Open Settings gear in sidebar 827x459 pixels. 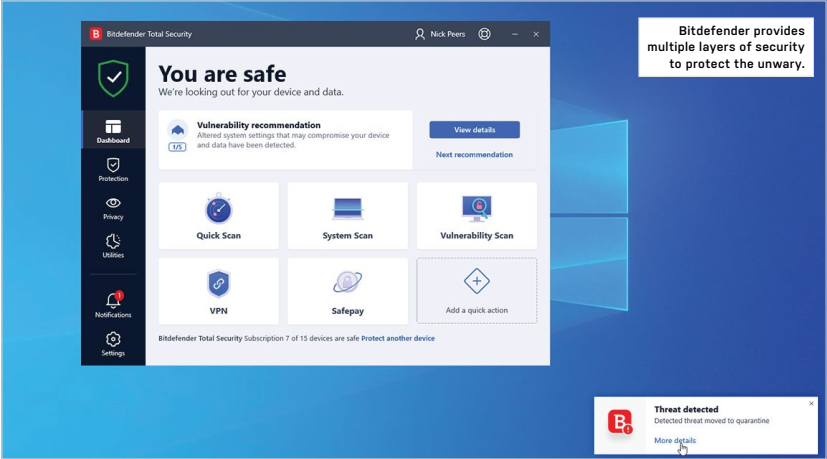(x=113, y=344)
